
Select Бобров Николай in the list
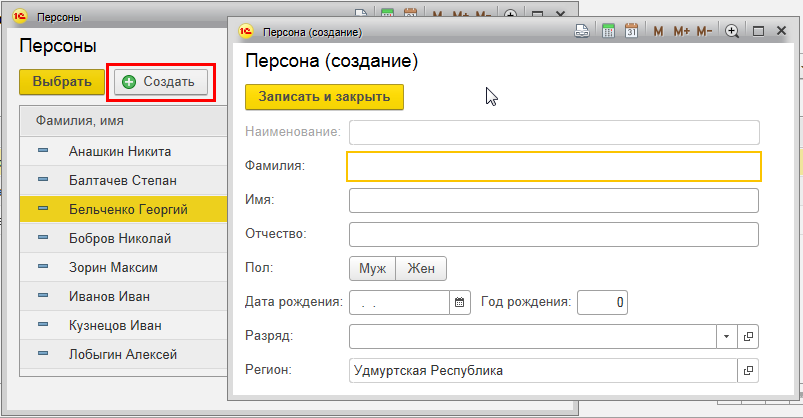pyautogui.click(x=123, y=238)
